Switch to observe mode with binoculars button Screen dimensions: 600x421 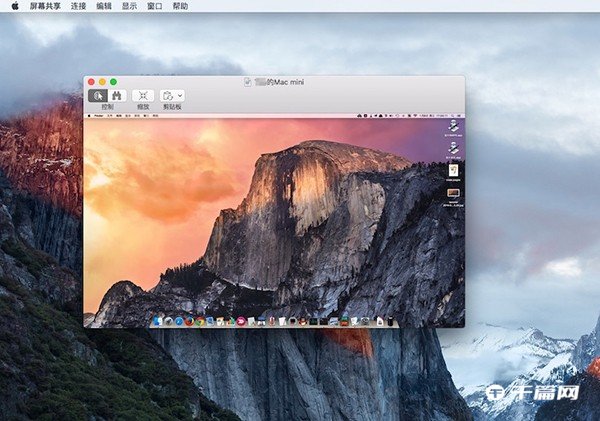(115, 95)
